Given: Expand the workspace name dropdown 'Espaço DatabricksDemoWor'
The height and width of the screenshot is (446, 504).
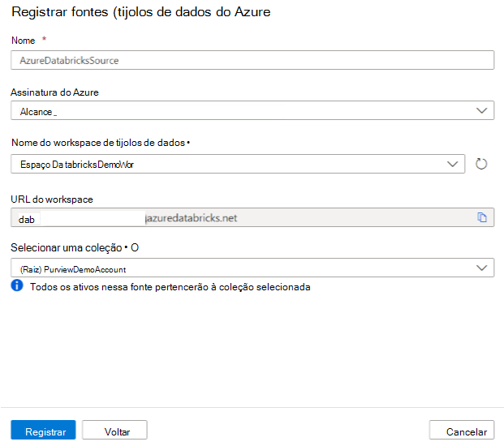Looking at the screenshot, I should click(x=238, y=164).
